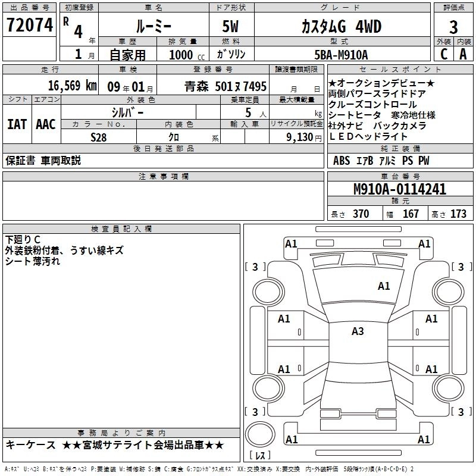Click the equipment line ABS エアB アルミ PS PW
The height and width of the screenshot is (476, 476).
click(381, 161)
